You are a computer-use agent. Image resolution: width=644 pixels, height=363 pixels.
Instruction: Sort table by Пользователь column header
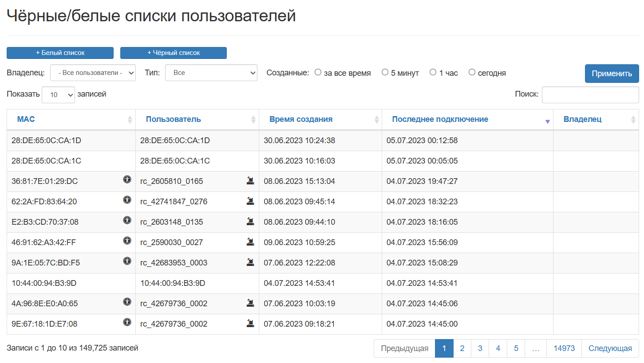click(197, 120)
